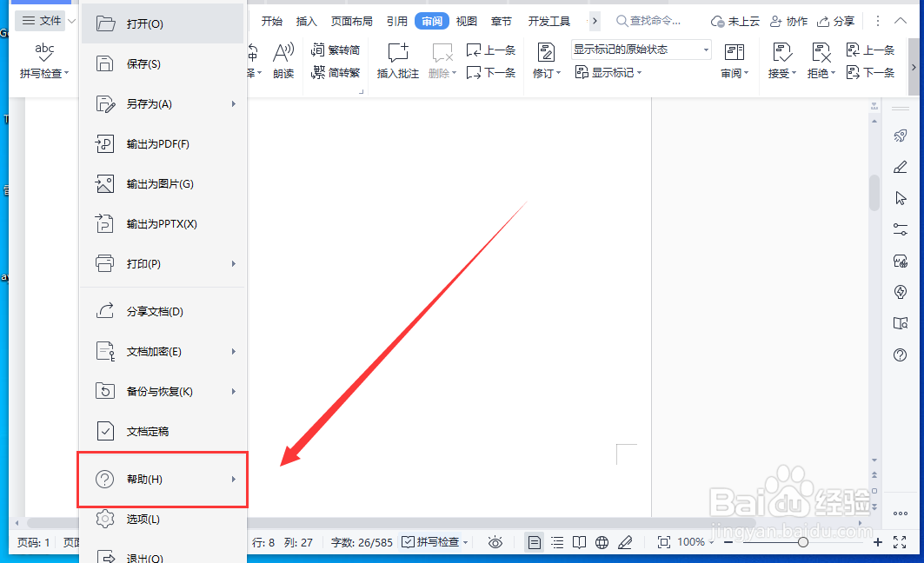Open the more options vertical dots
Viewport: 924px width, 563px height.
[x=877, y=21]
